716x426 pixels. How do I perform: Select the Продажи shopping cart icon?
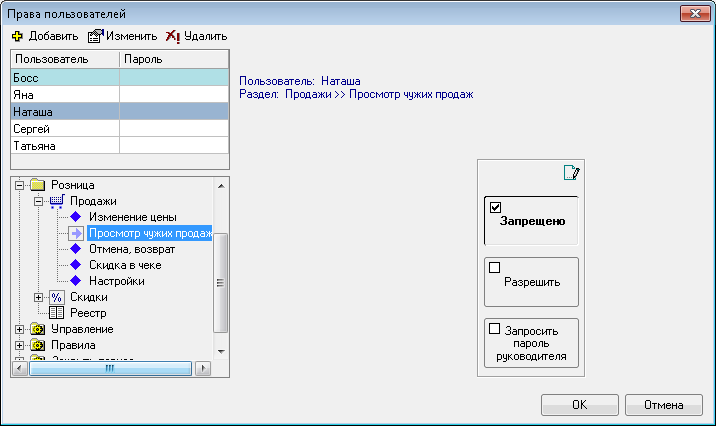(57, 201)
